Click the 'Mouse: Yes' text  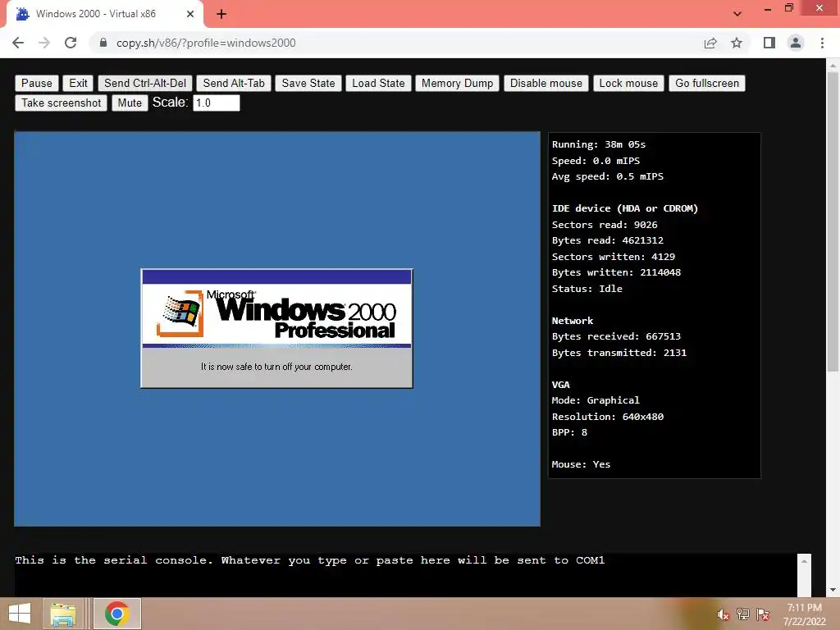click(581, 464)
